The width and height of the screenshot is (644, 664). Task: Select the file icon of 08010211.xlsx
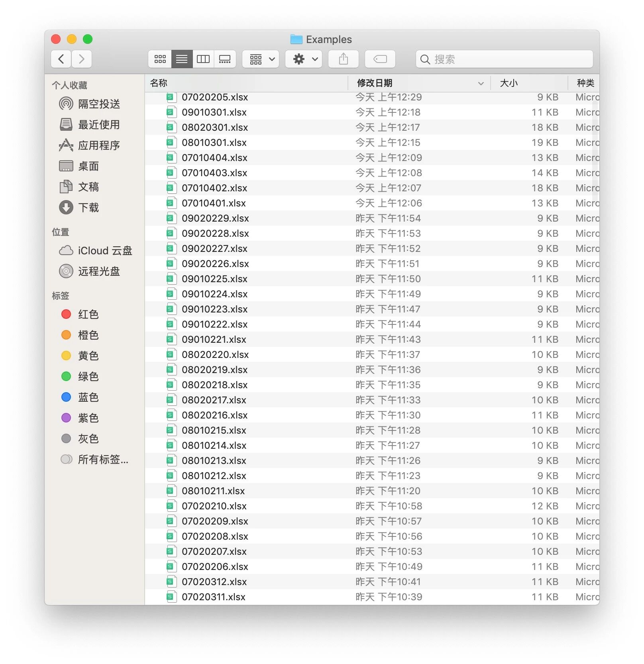coord(171,491)
